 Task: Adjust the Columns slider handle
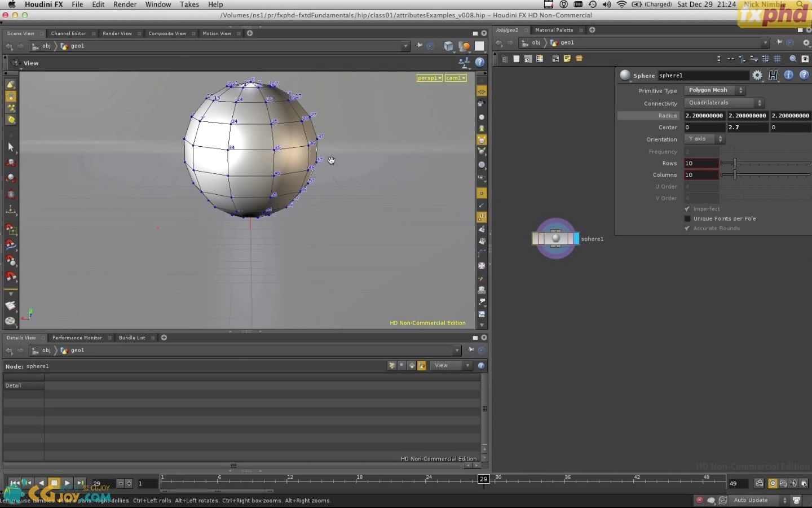click(x=735, y=175)
